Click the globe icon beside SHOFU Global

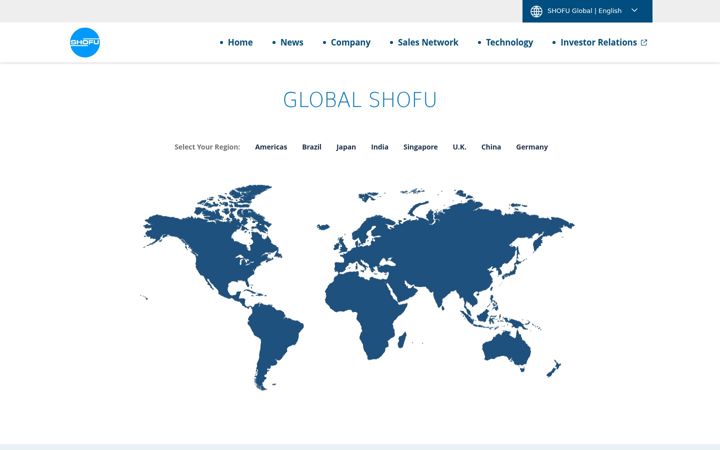click(536, 11)
